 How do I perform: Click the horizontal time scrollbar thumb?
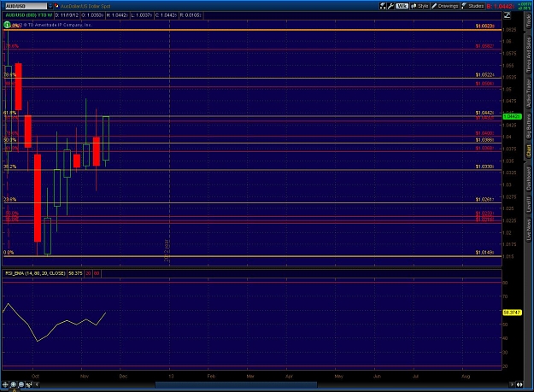236,384
